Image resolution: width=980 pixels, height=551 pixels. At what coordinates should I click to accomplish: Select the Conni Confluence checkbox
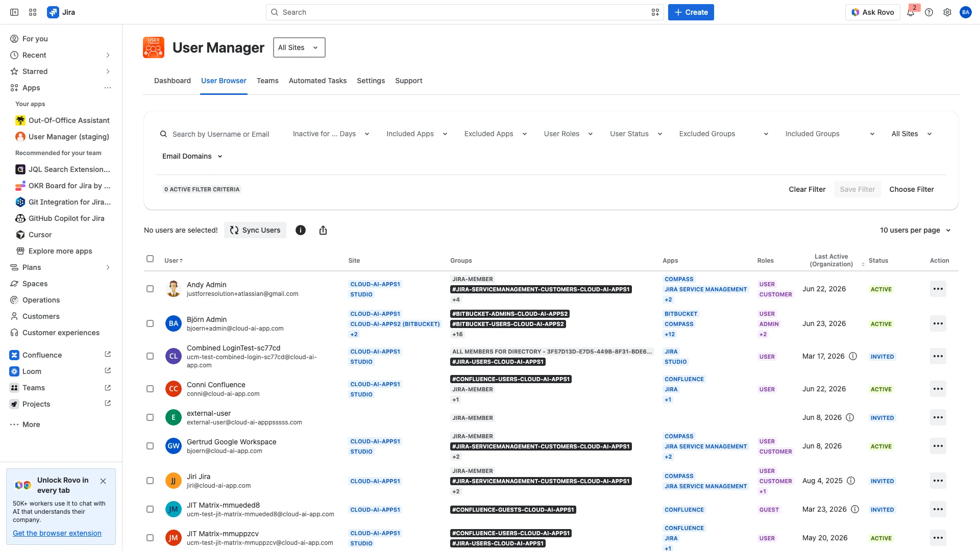pos(150,389)
